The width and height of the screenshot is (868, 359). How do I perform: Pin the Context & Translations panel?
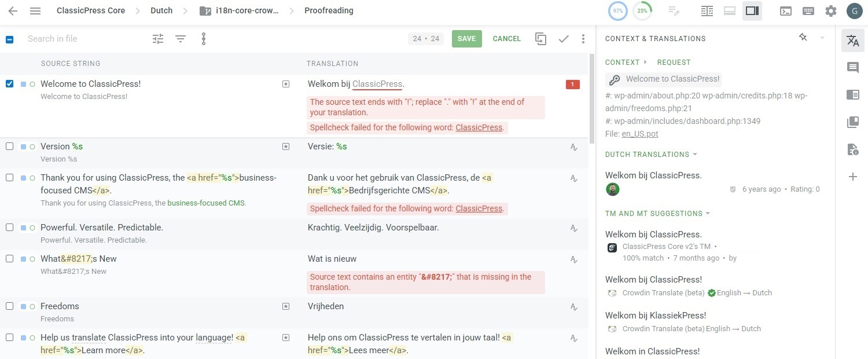[x=803, y=37]
